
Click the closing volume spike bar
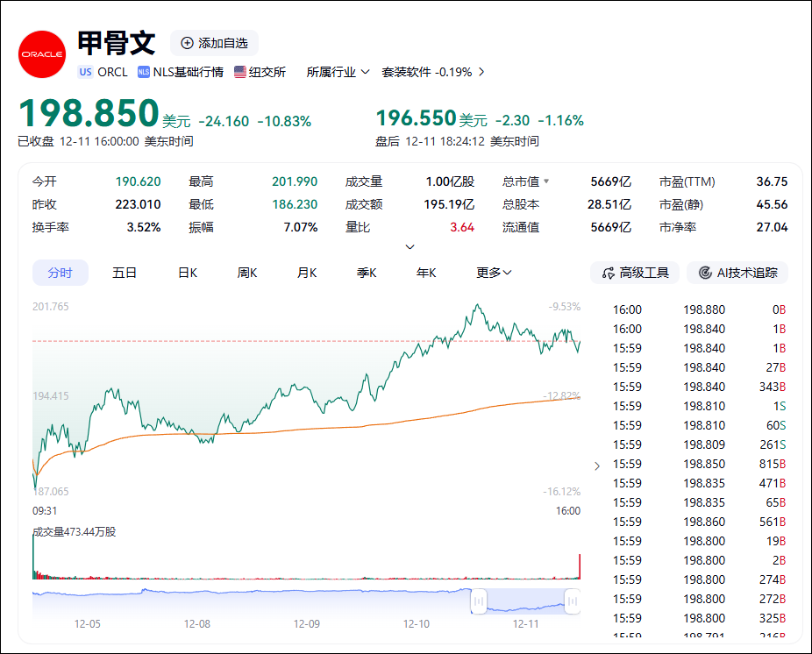coord(580,566)
